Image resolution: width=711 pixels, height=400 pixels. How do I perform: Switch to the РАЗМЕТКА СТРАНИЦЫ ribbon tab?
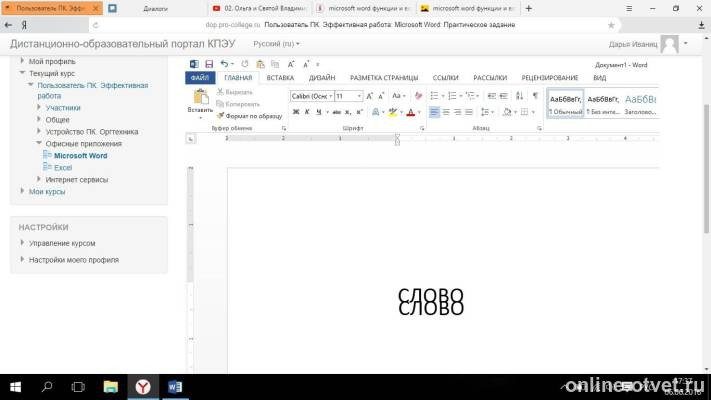coord(384,78)
